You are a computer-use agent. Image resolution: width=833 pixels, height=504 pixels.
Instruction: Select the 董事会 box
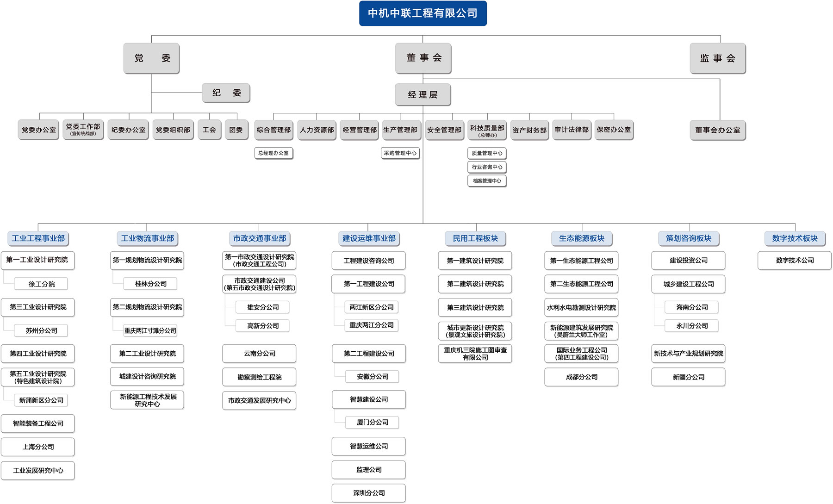(423, 58)
